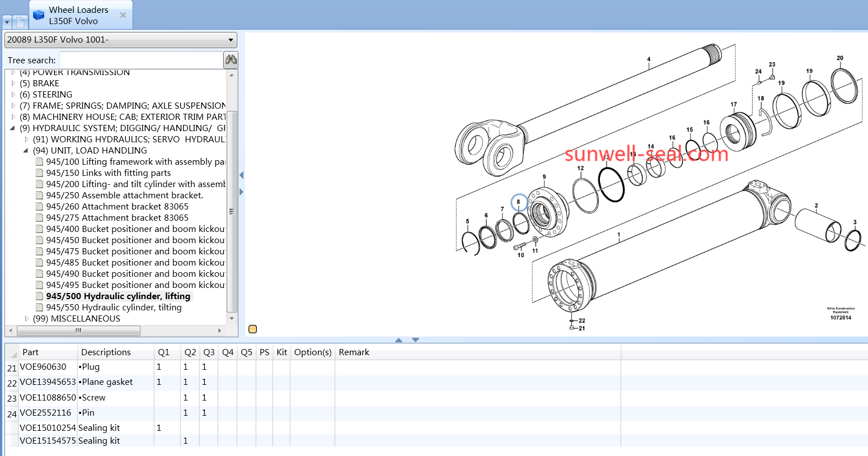The width and height of the screenshot is (868, 456).
Task: Click the blue cube Wheel Loaders tab icon
Action: [x=39, y=15]
